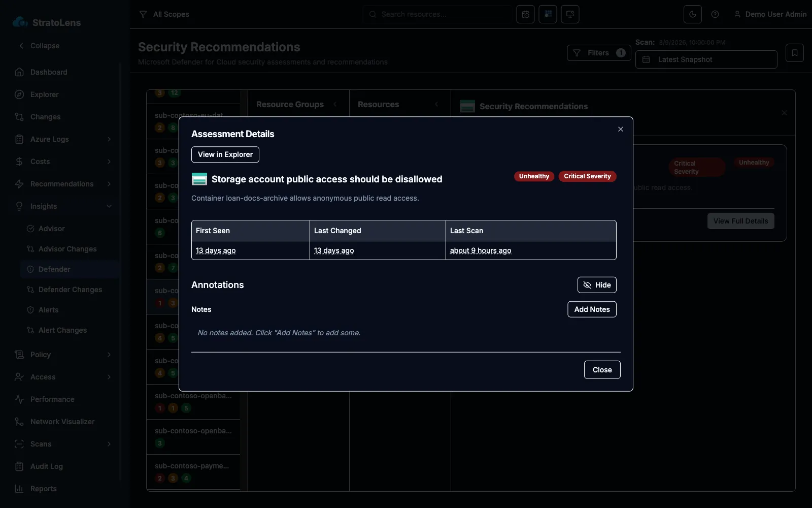Click Last Scan value about 9 hours ago

pos(481,250)
